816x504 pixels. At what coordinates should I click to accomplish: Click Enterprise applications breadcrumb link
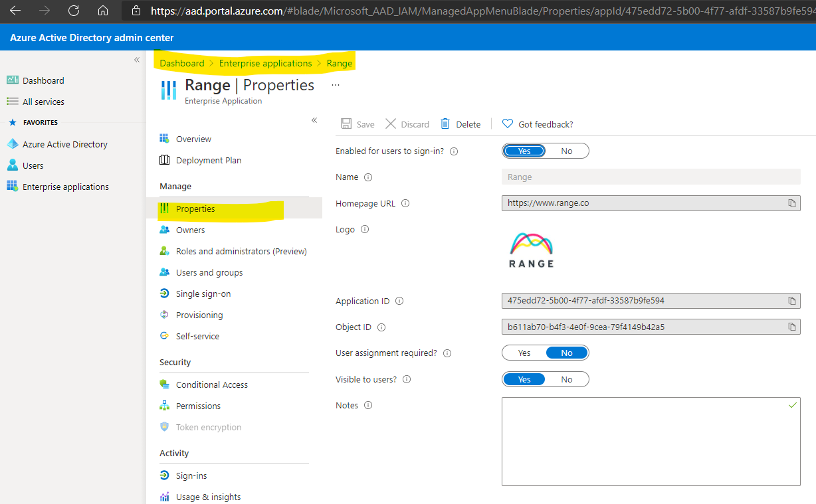tap(265, 63)
